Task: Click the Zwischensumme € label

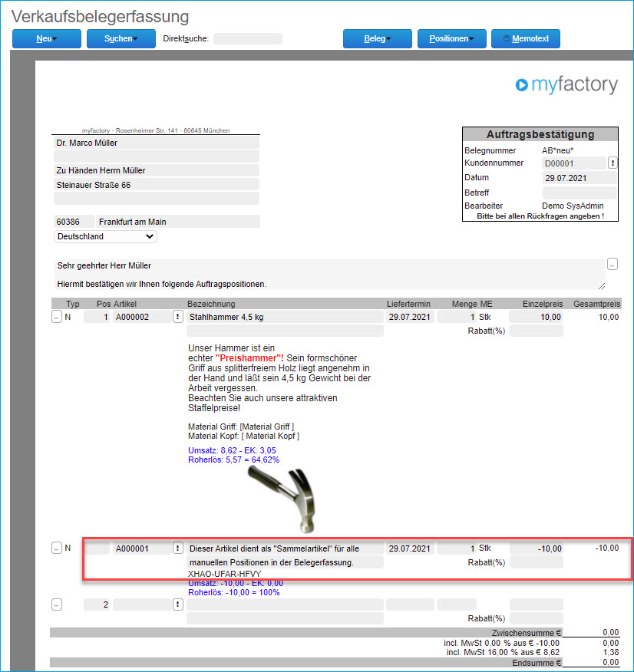Action: click(x=527, y=633)
